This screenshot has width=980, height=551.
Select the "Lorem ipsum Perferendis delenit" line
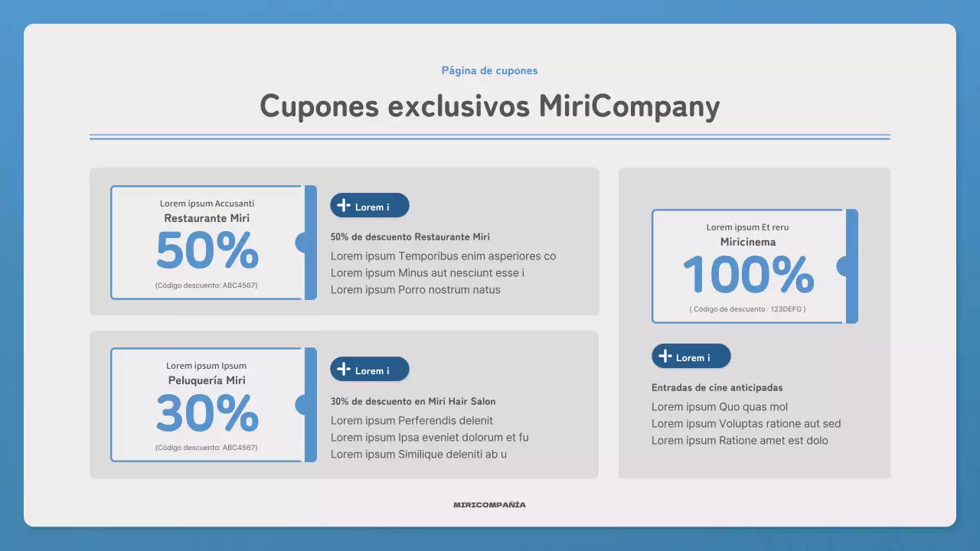tap(411, 420)
